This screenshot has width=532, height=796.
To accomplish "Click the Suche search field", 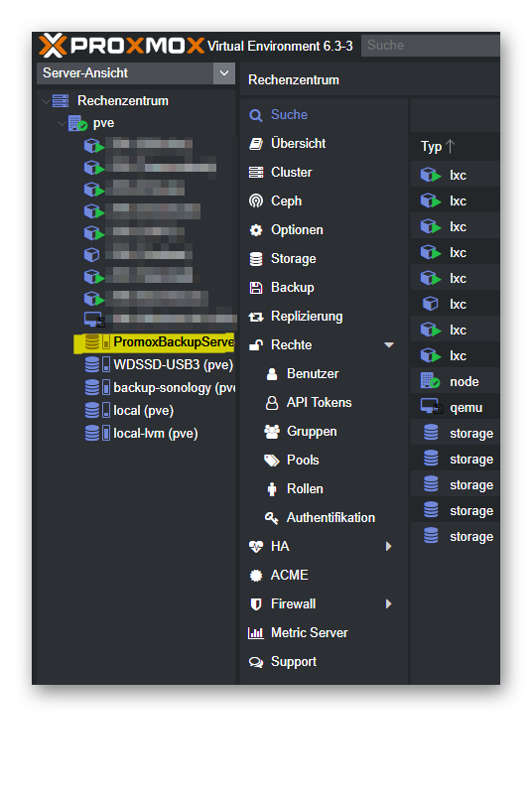I will [x=431, y=46].
